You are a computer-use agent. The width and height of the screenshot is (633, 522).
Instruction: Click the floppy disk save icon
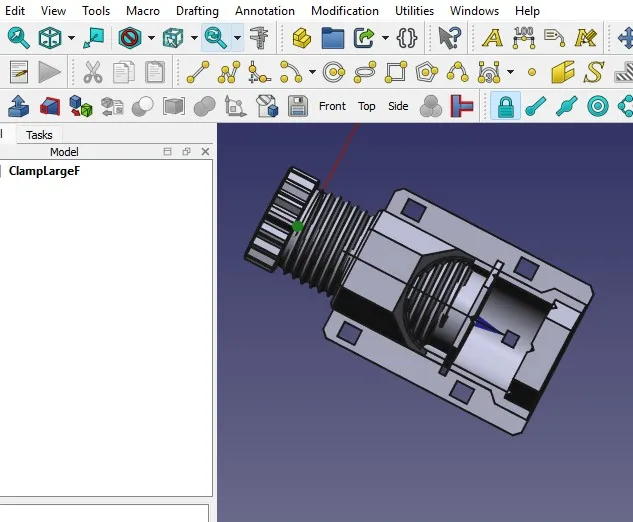point(298,107)
